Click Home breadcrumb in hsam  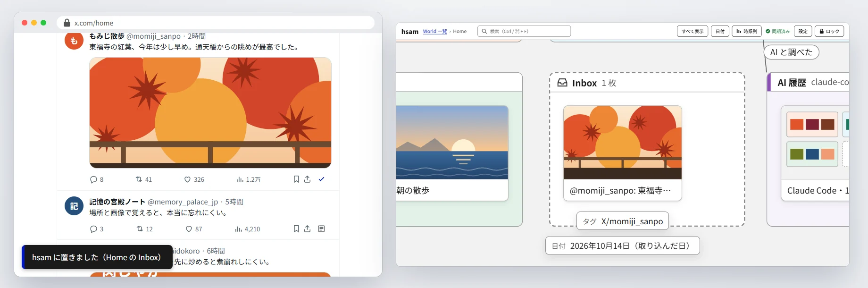[x=460, y=31]
